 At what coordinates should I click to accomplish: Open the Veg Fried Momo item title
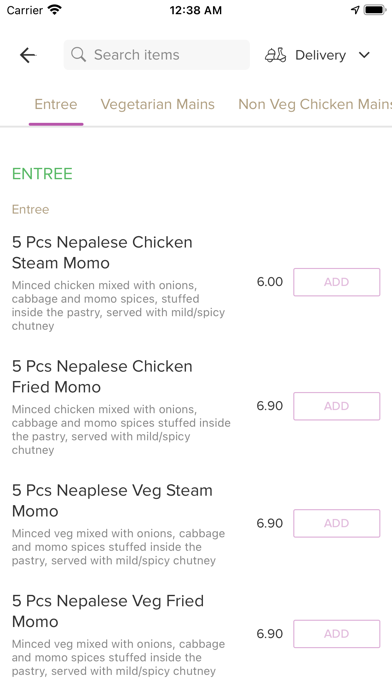108,611
